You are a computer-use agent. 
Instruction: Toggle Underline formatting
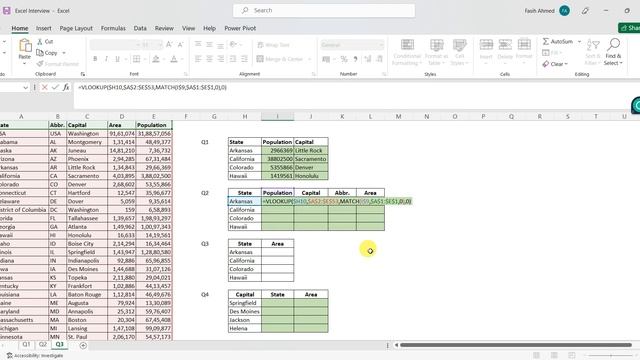point(118,59)
